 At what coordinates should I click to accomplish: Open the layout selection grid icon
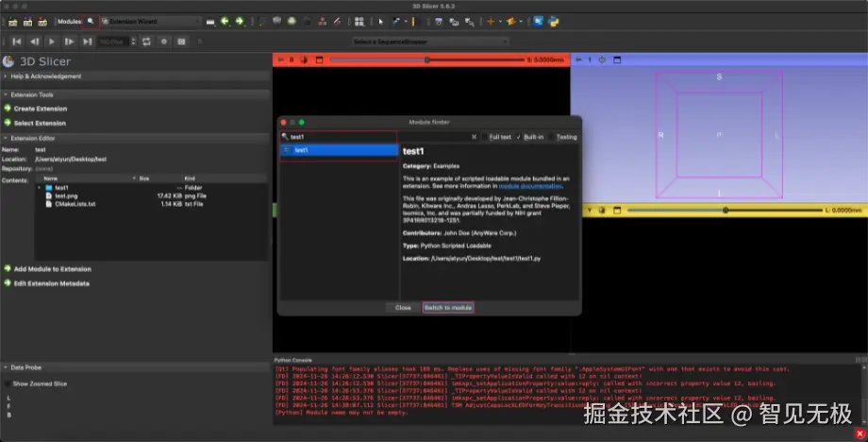pyautogui.click(x=359, y=22)
